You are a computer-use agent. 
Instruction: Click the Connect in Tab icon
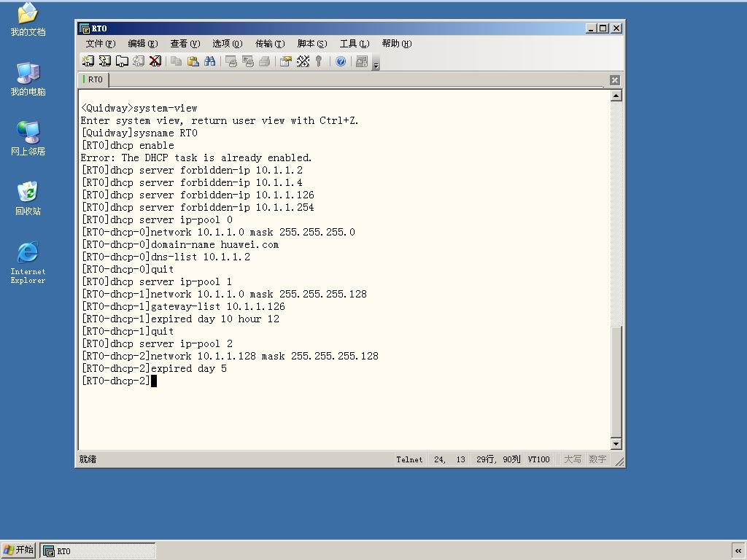(122, 61)
